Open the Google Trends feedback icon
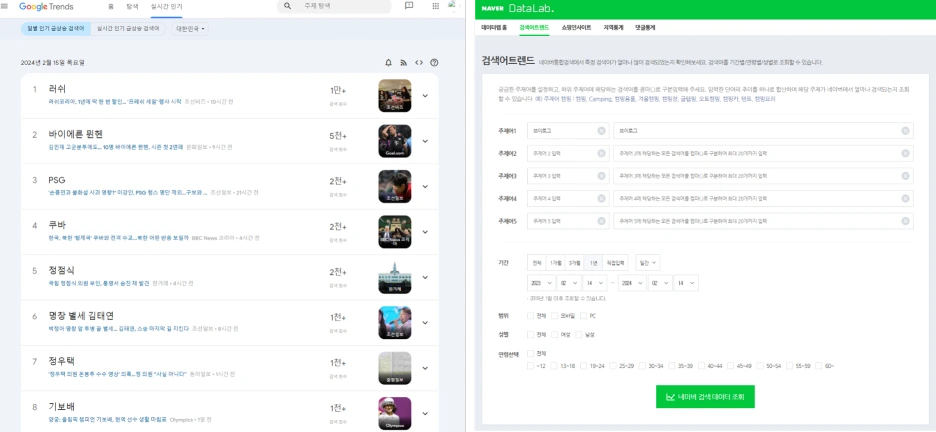The width and height of the screenshot is (936, 432). coord(409,6)
